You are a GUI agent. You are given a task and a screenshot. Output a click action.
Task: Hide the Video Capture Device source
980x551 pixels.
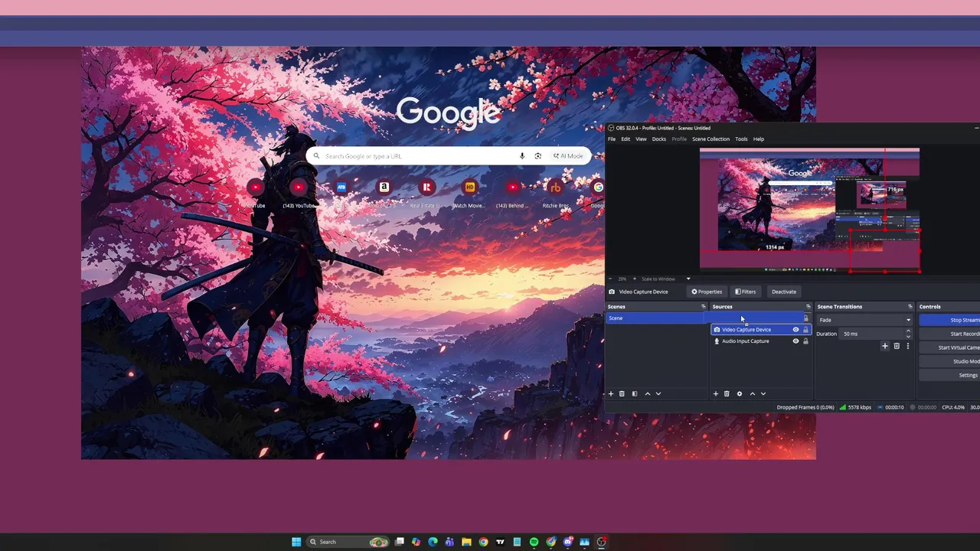point(795,330)
